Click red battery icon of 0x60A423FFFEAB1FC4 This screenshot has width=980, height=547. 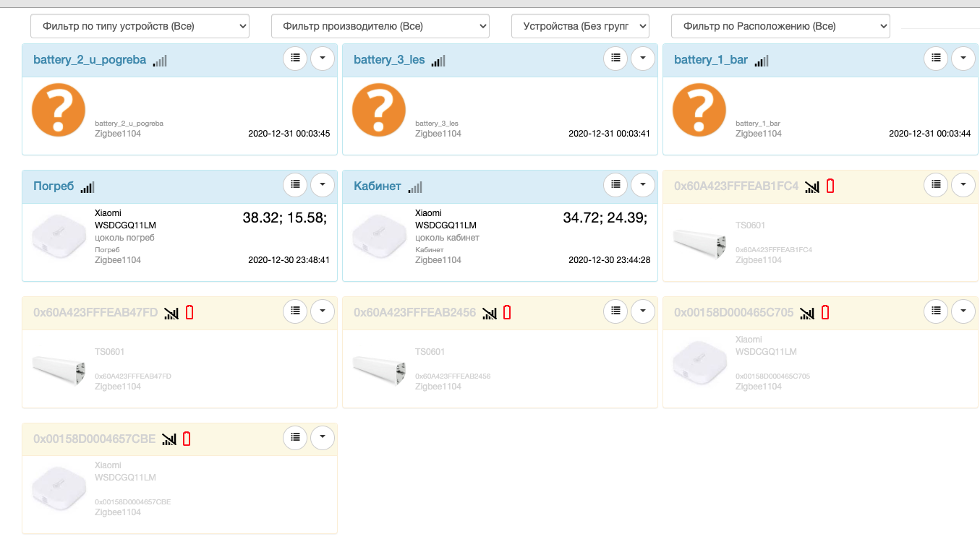pyautogui.click(x=830, y=186)
